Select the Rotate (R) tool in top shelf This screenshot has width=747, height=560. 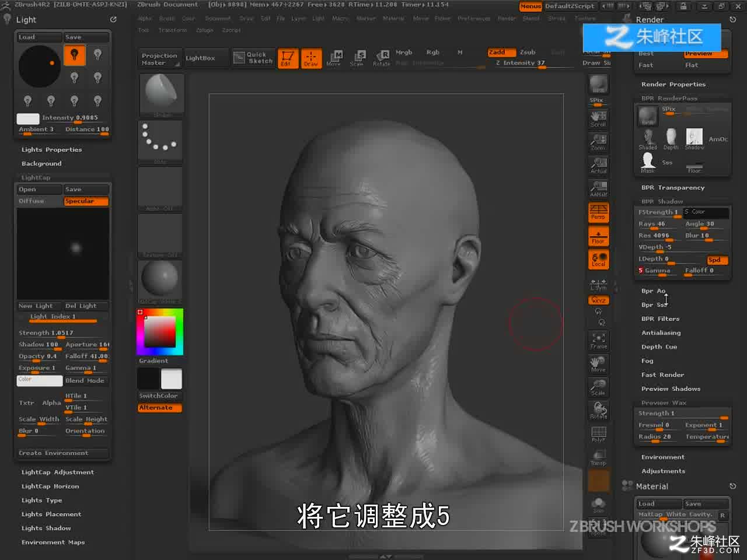click(382, 58)
